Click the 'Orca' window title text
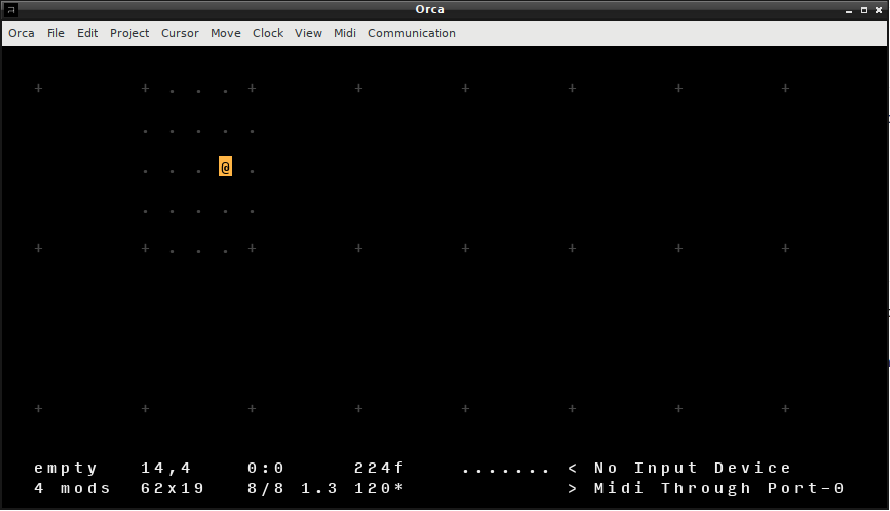 430,9
